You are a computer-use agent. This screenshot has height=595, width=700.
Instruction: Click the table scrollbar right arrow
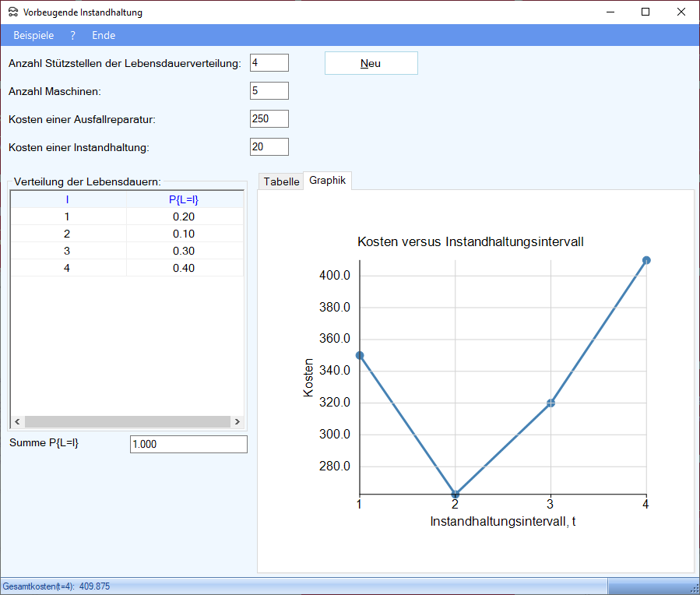click(x=236, y=421)
